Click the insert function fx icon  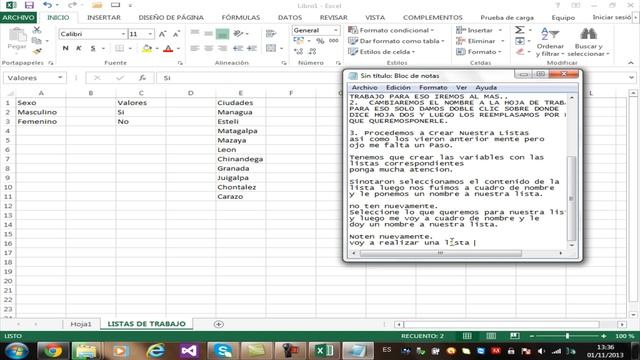click(x=142, y=78)
